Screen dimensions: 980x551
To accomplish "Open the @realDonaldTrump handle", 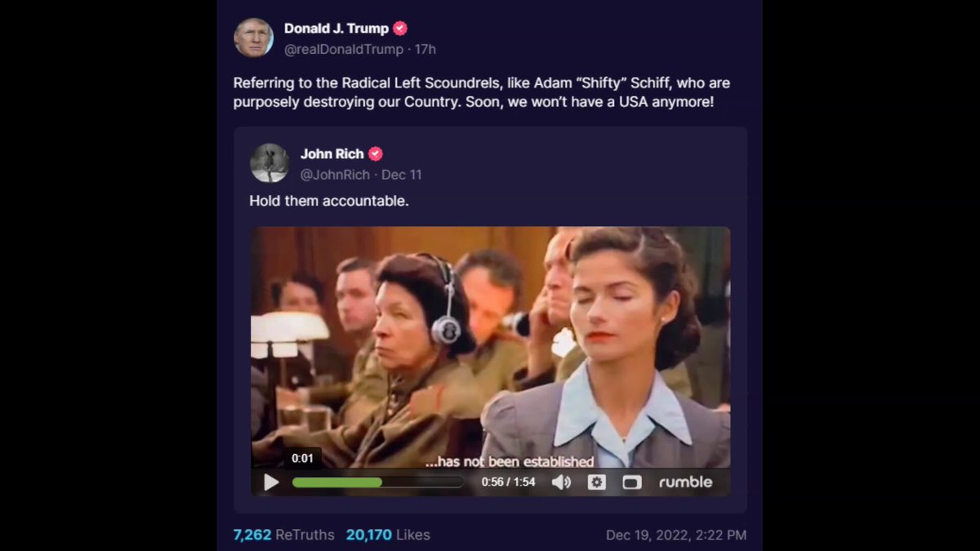I will pos(344,50).
